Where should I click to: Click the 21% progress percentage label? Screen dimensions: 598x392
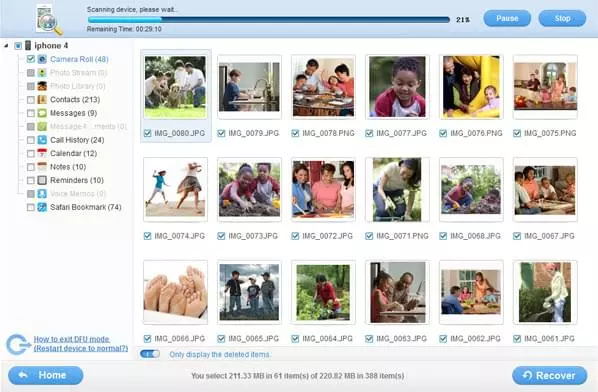[463, 19]
